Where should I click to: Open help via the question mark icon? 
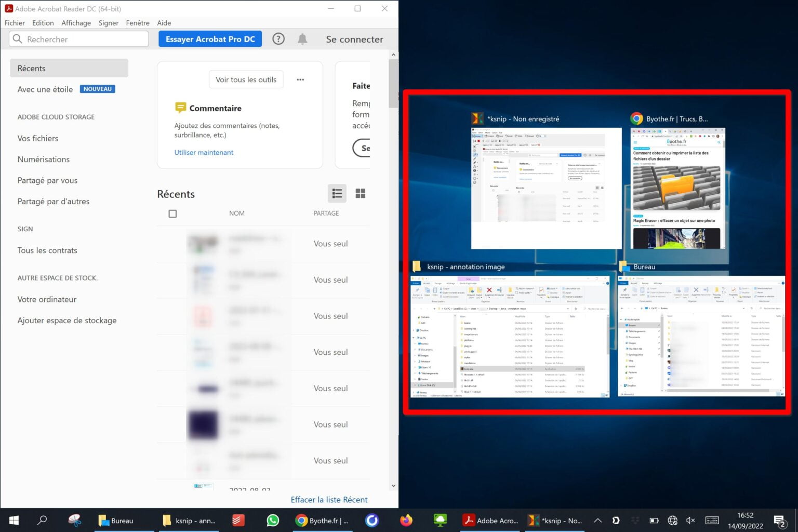point(278,38)
